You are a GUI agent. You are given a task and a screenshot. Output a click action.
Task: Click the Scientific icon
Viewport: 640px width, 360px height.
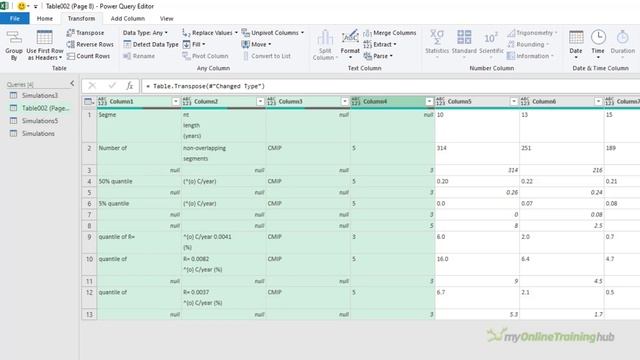coord(491,38)
